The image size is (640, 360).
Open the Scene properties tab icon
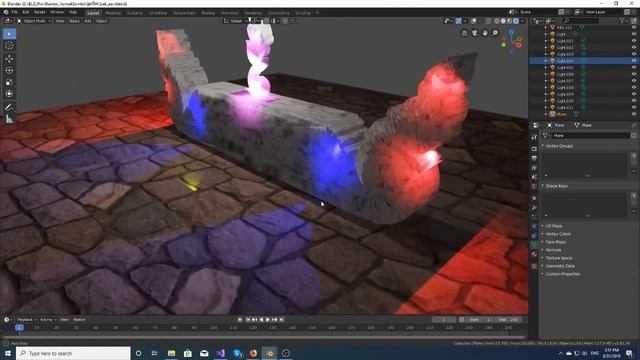(x=534, y=177)
